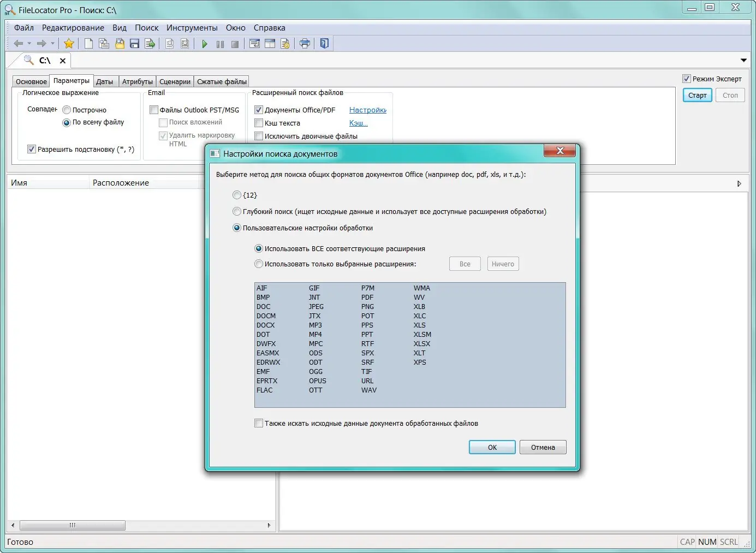Close the Настройки поиска документов dialog
The height and width of the screenshot is (553, 756).
pyautogui.click(x=560, y=151)
